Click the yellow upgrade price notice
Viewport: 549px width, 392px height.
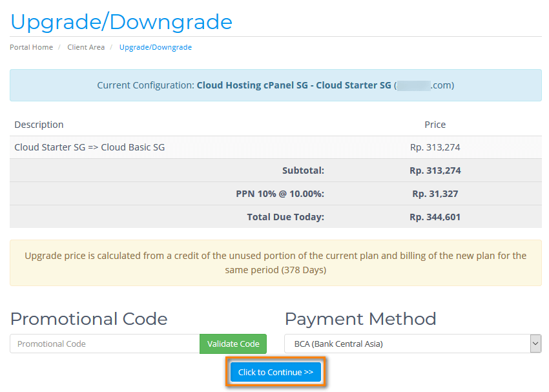coord(275,263)
